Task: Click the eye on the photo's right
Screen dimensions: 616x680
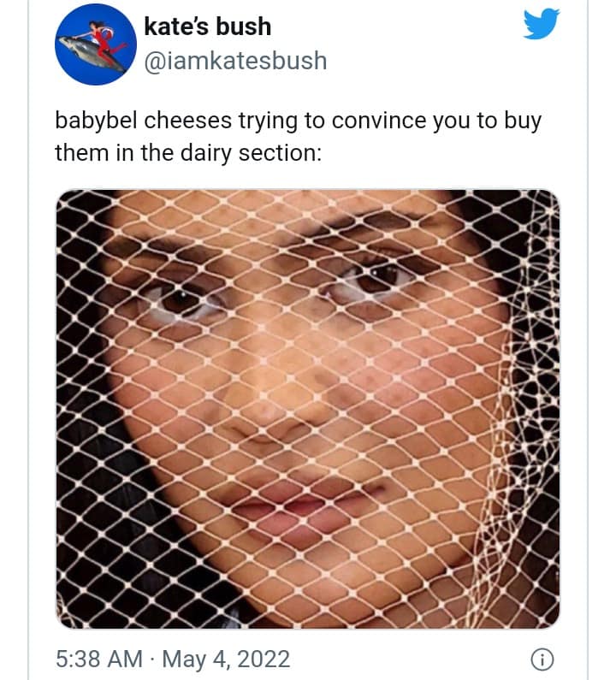Action: pyautogui.click(x=373, y=279)
